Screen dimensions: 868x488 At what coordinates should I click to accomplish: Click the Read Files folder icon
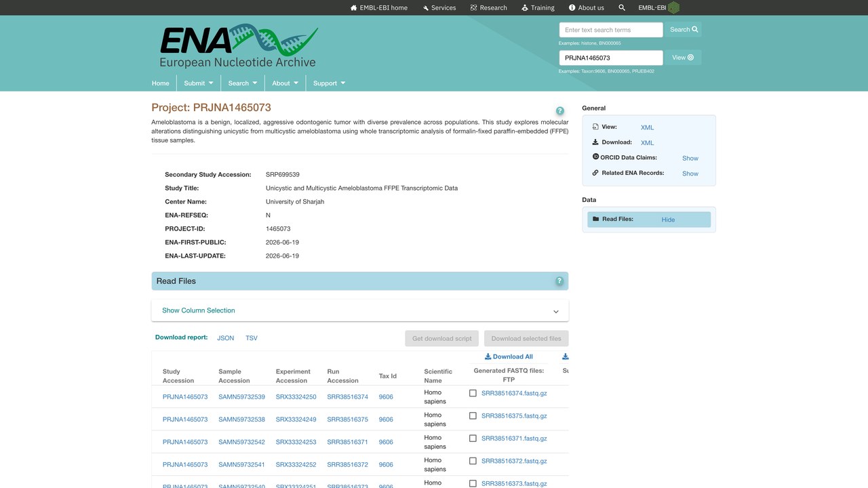[x=595, y=219]
